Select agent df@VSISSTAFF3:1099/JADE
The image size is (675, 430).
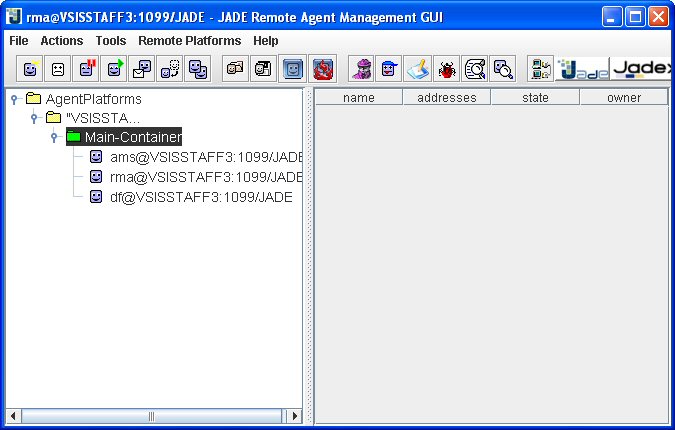pos(192,197)
